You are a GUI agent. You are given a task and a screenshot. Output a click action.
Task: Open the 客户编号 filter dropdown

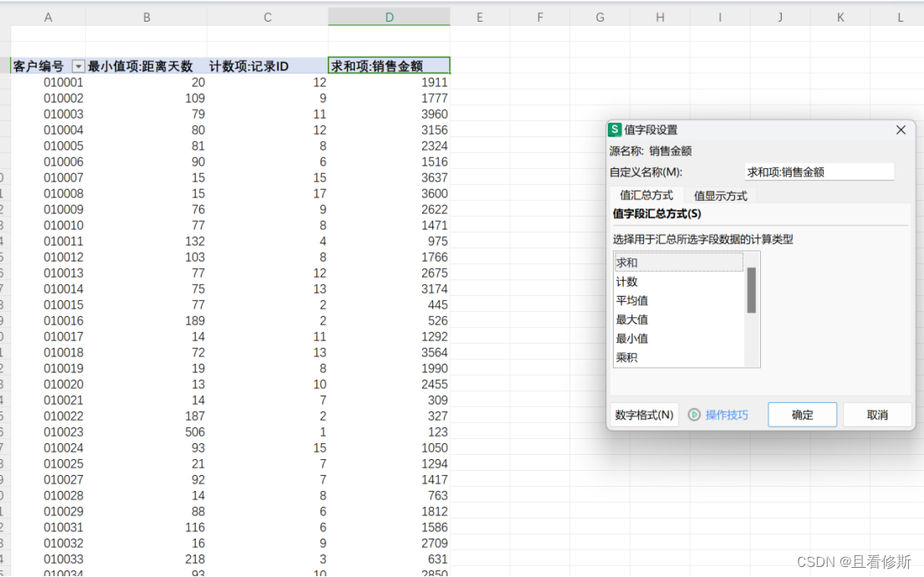coord(78,65)
